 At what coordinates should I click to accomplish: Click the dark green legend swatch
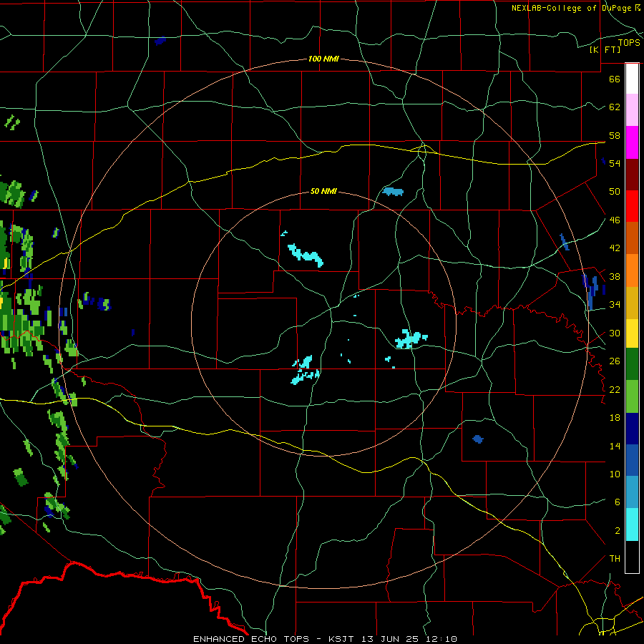(x=632, y=364)
